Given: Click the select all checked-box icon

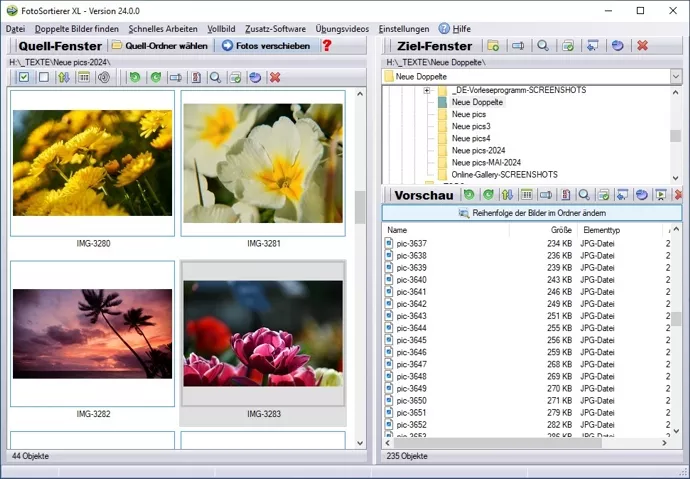Looking at the screenshot, I should tap(24, 77).
